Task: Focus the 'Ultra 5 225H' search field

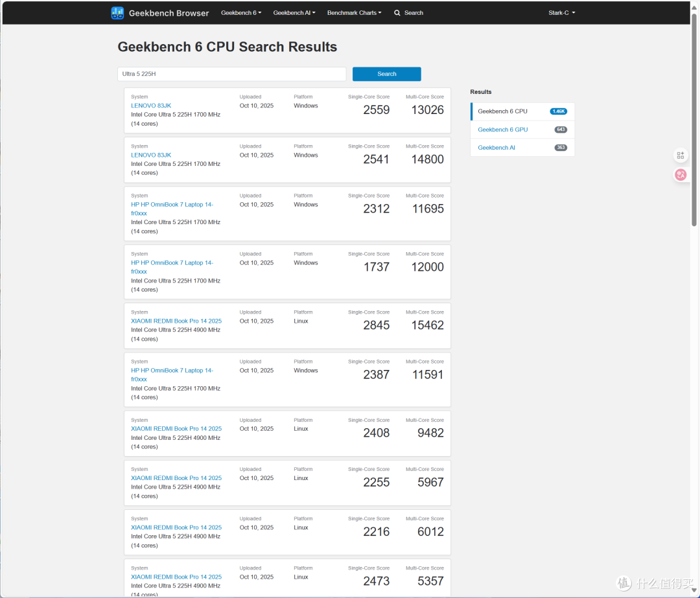Action: (231, 74)
